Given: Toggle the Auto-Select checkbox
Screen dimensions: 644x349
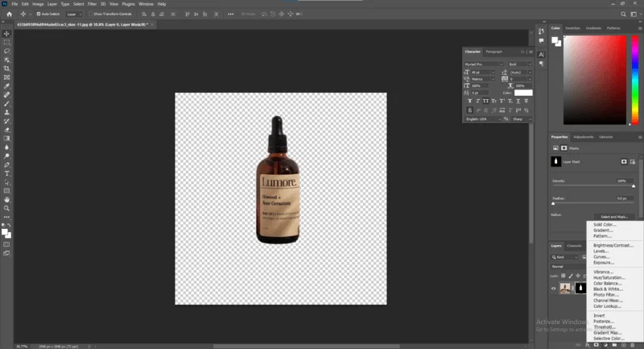Looking at the screenshot, I should [x=39, y=15].
